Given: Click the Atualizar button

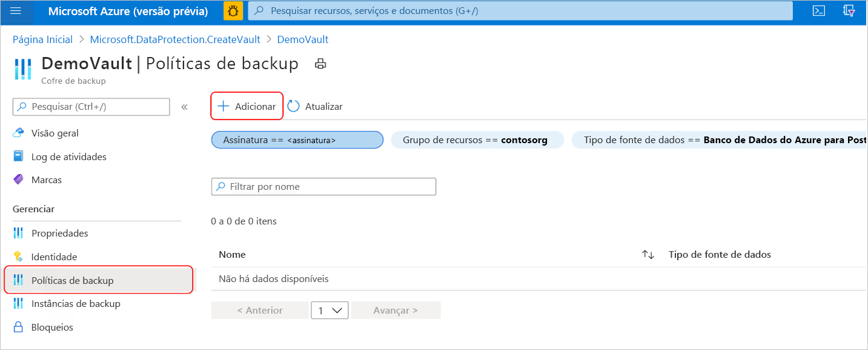Looking at the screenshot, I should (x=315, y=106).
